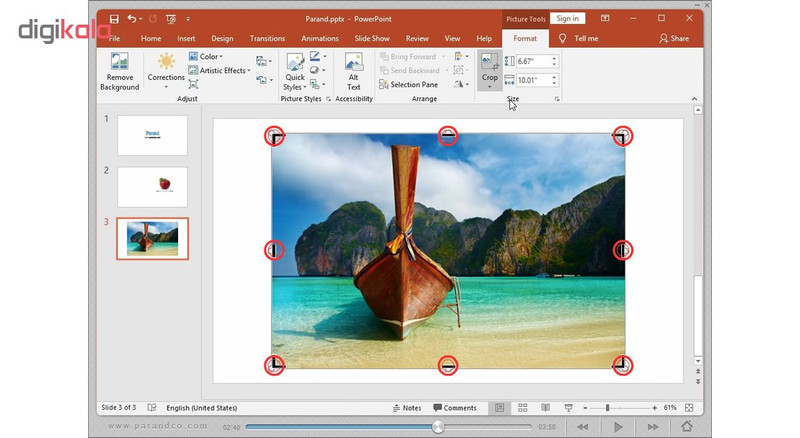
Task: Open the Picture Border menu
Action: click(317, 56)
